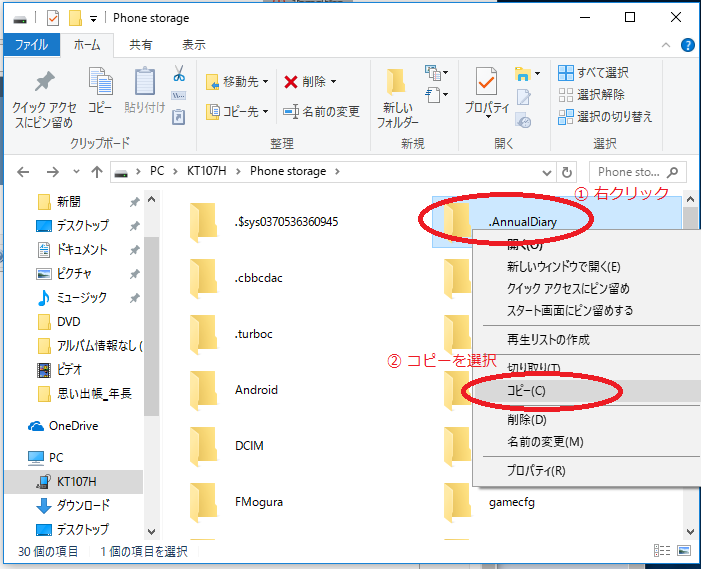Select コピー(C) from the context menu

tap(526, 391)
